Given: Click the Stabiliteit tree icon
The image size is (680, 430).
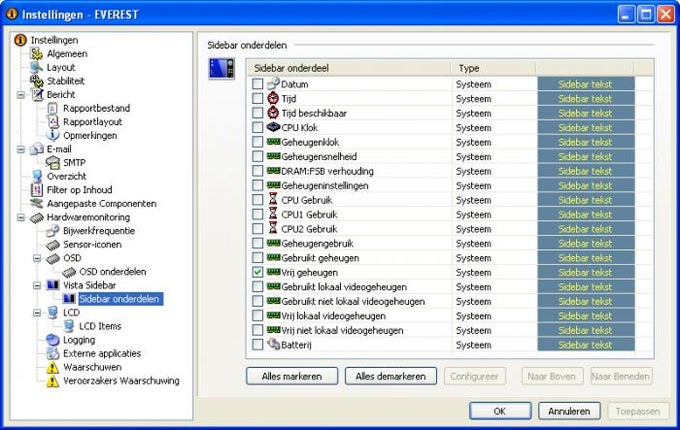Looking at the screenshot, I should [36, 81].
